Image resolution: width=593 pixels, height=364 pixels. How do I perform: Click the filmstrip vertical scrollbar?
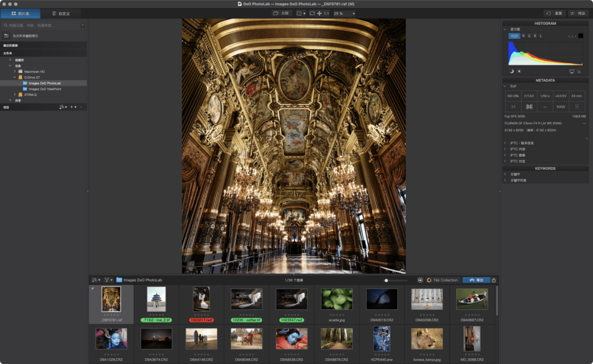[497, 300]
